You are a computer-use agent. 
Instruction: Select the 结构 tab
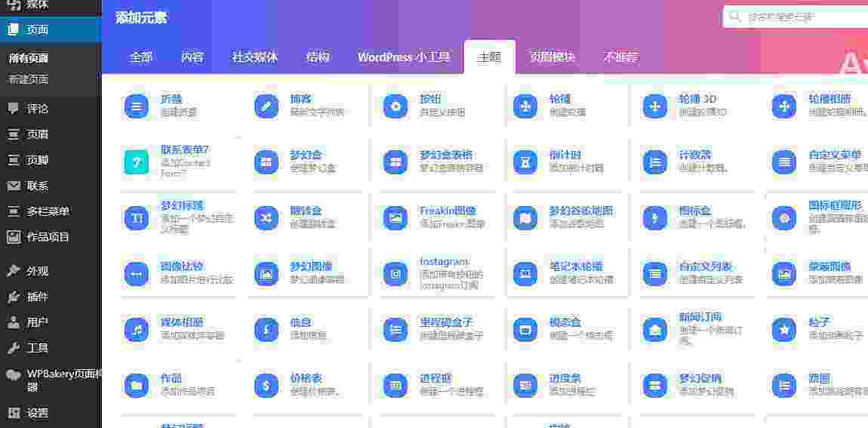pos(318,57)
